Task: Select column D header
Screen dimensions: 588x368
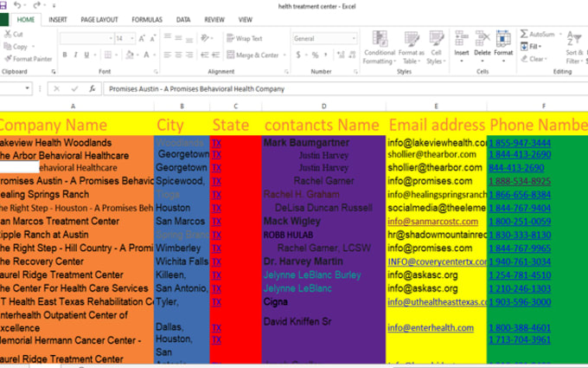Action: [x=323, y=107]
